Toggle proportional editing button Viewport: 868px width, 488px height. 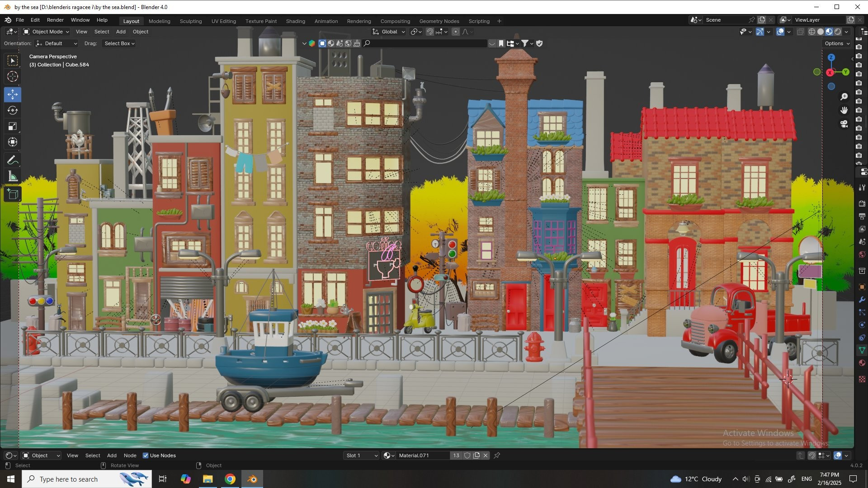point(456,32)
